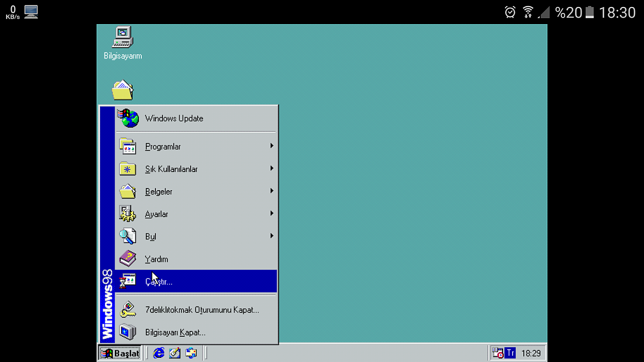This screenshot has width=644, height=362.
Task: Launch Internet Explorer from quick launch bar
Action: click(x=159, y=353)
